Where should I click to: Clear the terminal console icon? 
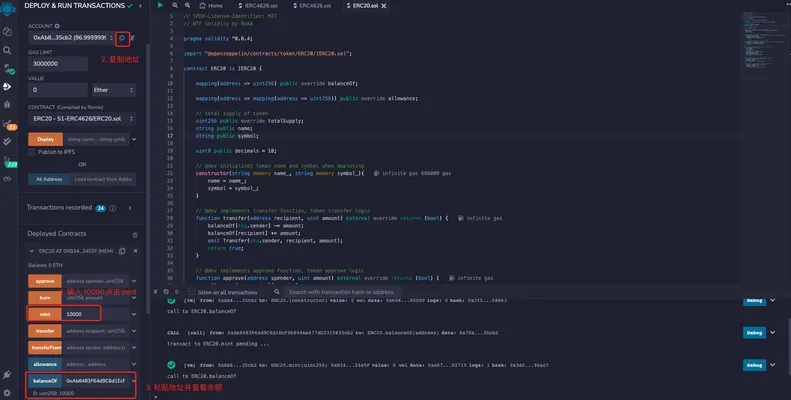(x=166, y=292)
